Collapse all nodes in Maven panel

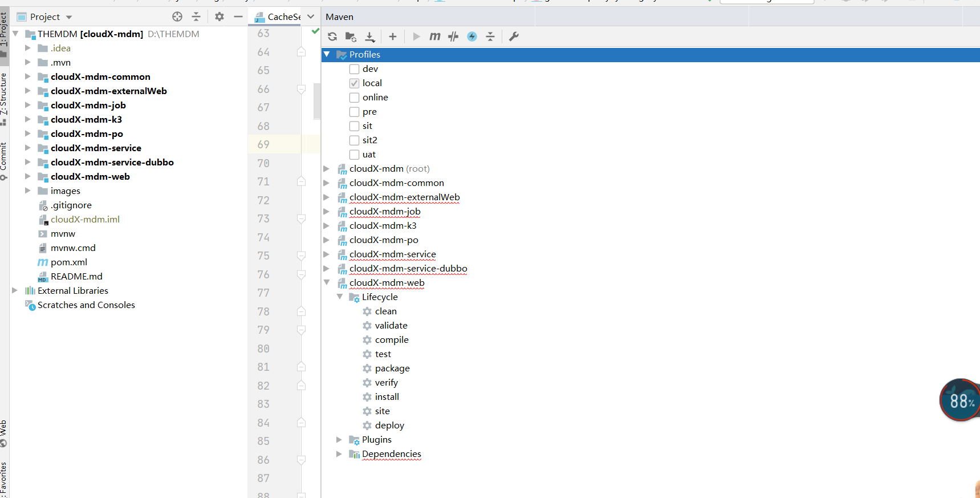pos(490,37)
